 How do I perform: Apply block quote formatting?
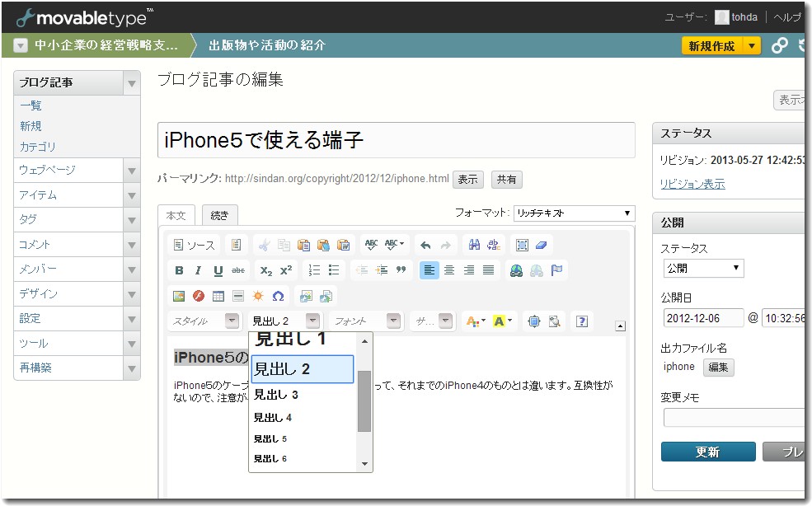pyautogui.click(x=401, y=270)
